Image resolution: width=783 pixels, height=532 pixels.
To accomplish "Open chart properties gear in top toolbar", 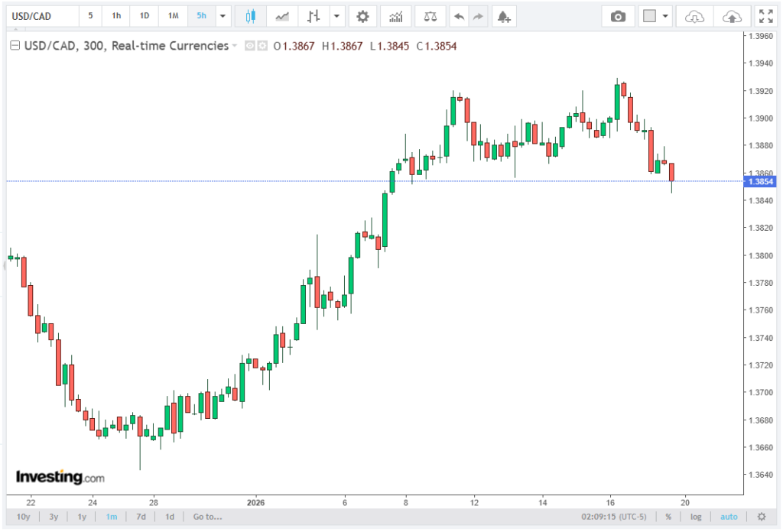I will click(x=362, y=16).
